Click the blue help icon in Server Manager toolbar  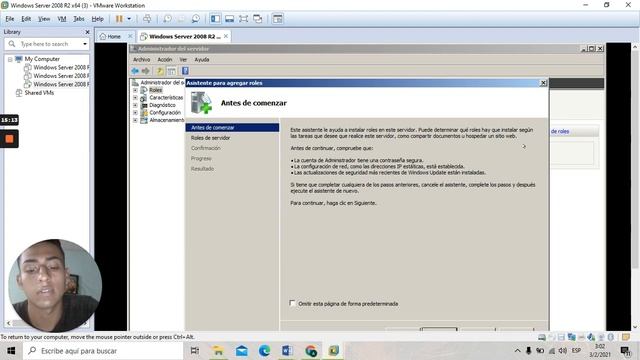(x=185, y=71)
